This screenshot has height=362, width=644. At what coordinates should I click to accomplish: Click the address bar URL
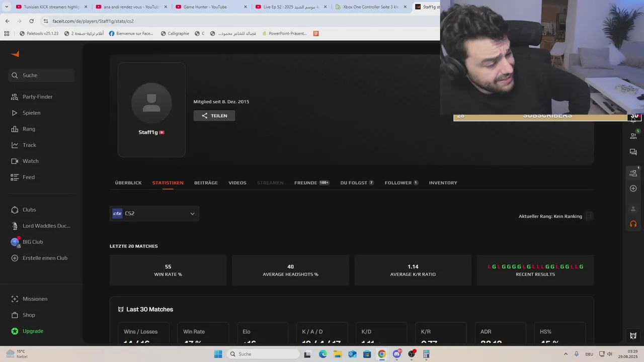coord(93,21)
